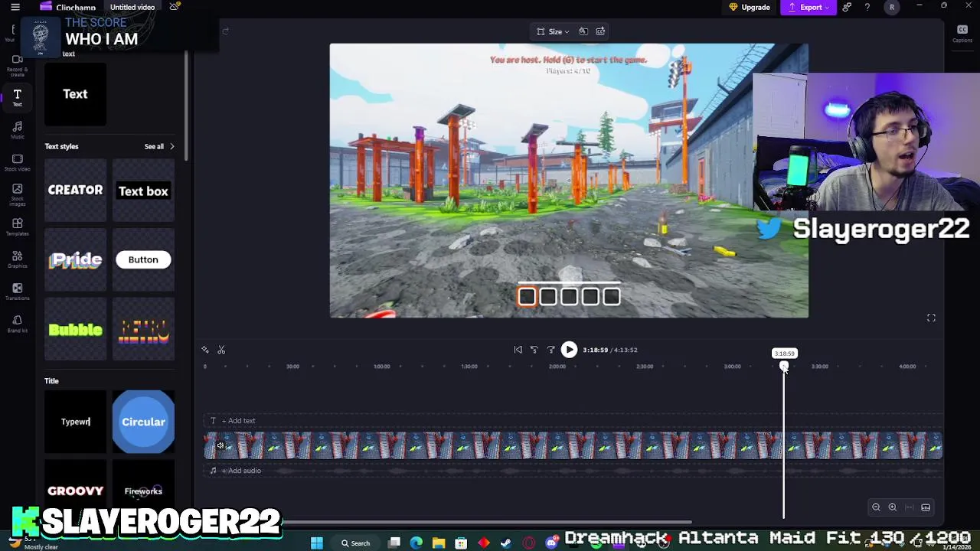Open Microsoft Store from taskbar
Viewport: 980px width, 551px height.
[461, 543]
